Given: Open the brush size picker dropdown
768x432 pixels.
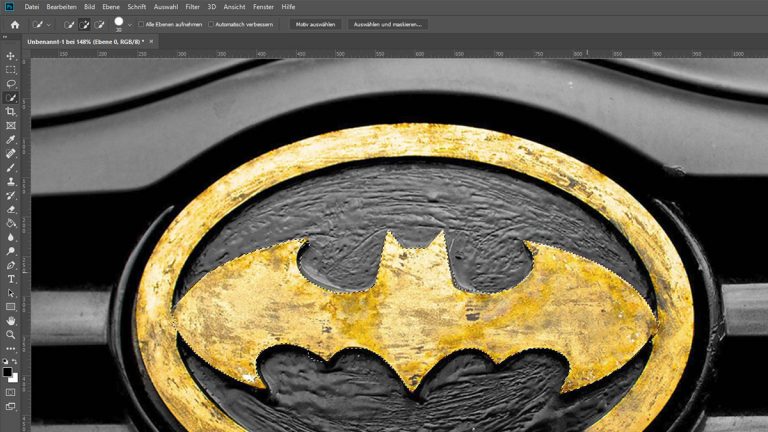Looking at the screenshot, I should (x=129, y=24).
